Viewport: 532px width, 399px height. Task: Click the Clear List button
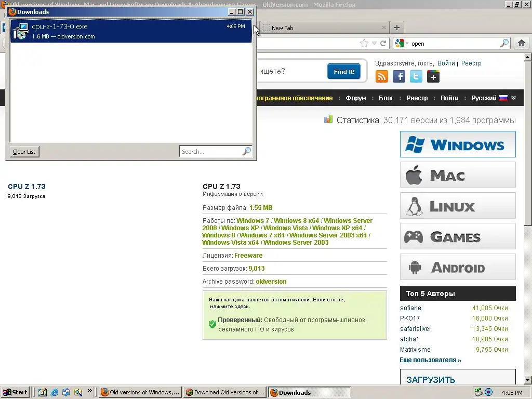pyautogui.click(x=24, y=152)
